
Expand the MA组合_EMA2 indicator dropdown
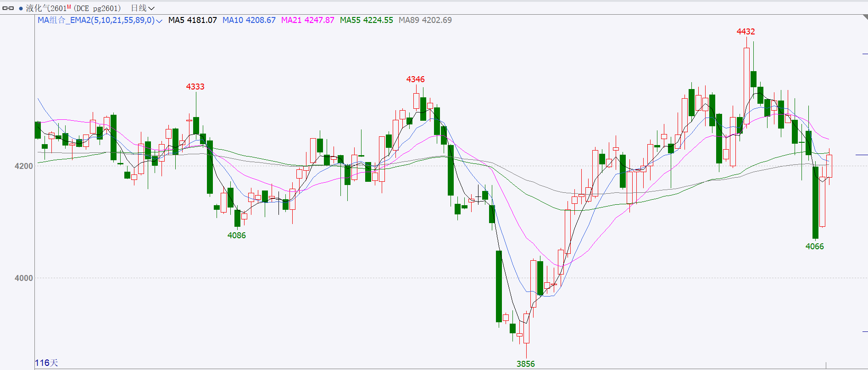pyautogui.click(x=159, y=21)
